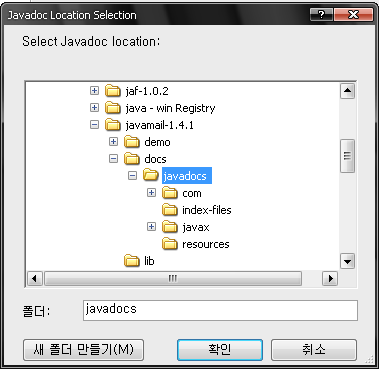This screenshot has width=379, height=369.
Task: Click the open javadocs folder icon
Action: pyautogui.click(x=151, y=176)
